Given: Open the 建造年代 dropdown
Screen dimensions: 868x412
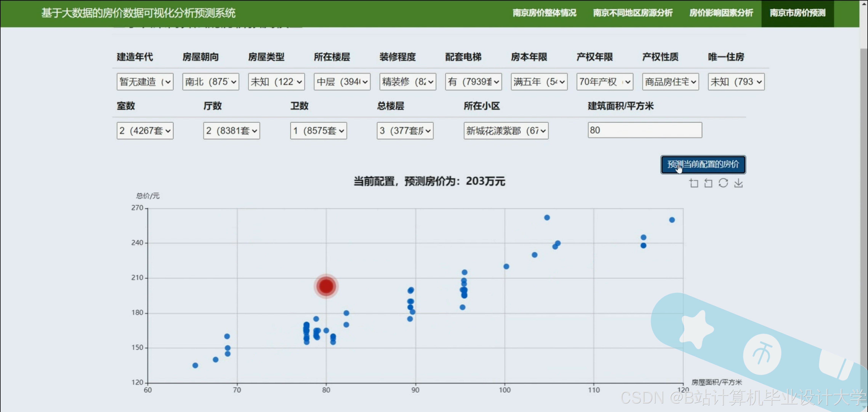Looking at the screenshot, I should [x=145, y=82].
